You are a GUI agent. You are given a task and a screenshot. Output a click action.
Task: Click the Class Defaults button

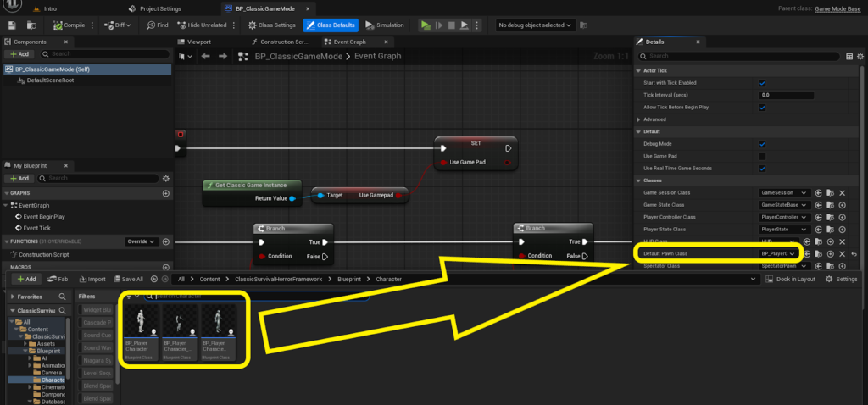point(331,25)
